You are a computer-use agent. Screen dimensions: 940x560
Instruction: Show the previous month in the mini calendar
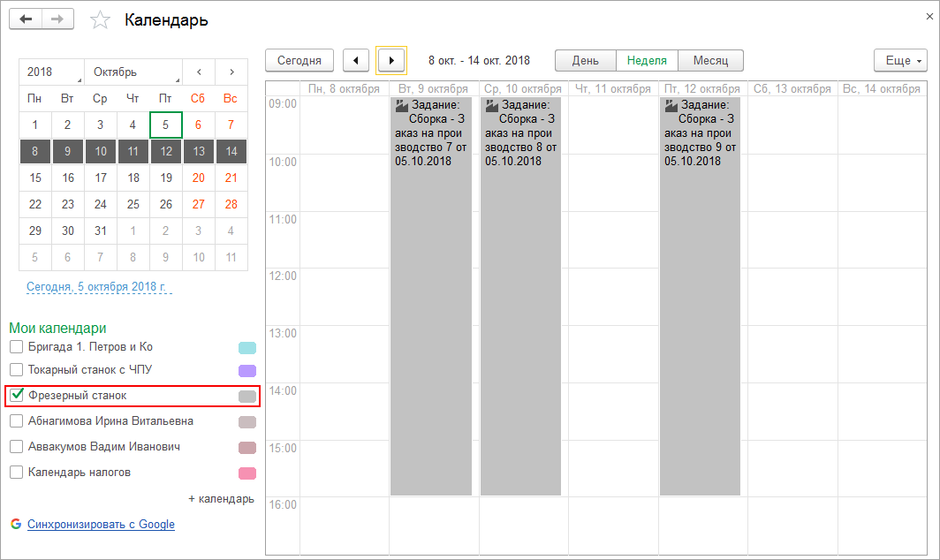click(199, 72)
